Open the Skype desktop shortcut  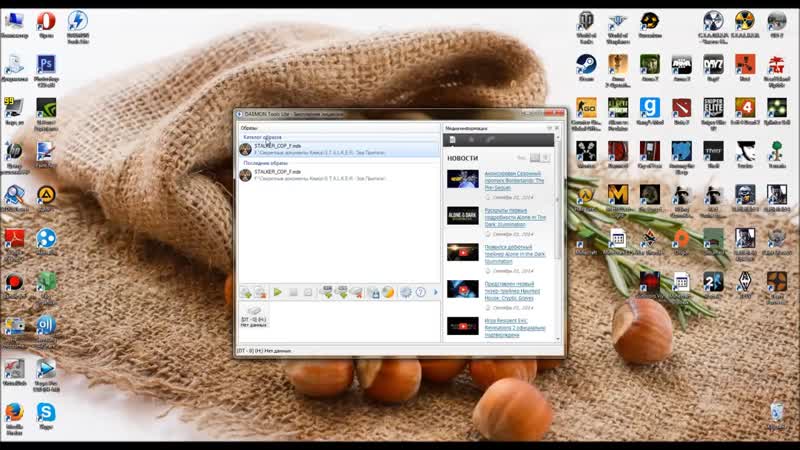point(46,416)
